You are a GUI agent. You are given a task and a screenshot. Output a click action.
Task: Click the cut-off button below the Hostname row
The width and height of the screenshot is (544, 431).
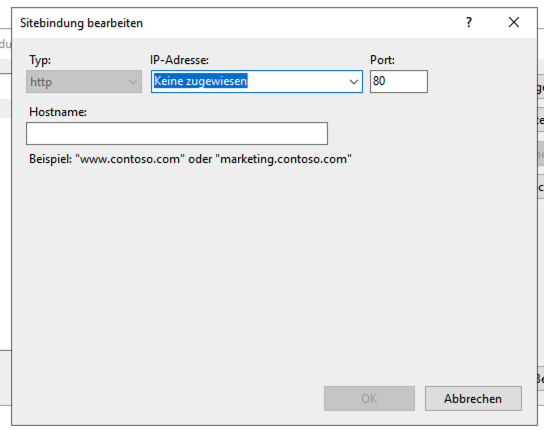[541, 154]
